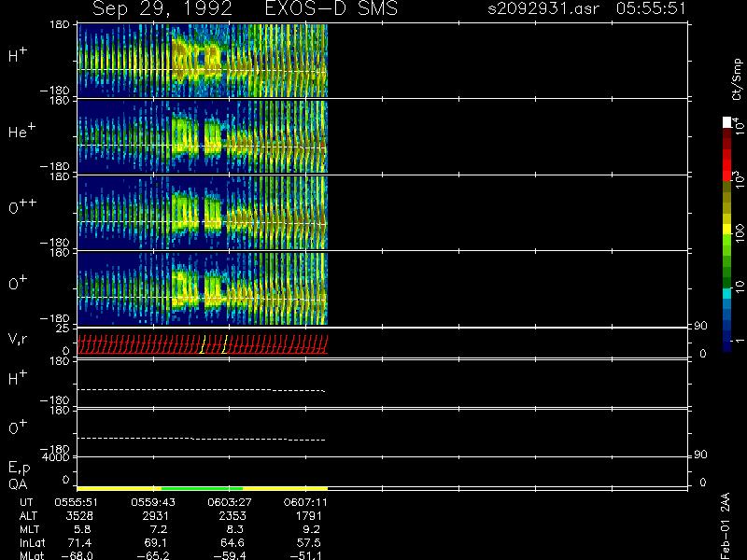
Task: Click the H+ label beside the spectrogram panel
Action: [18, 56]
